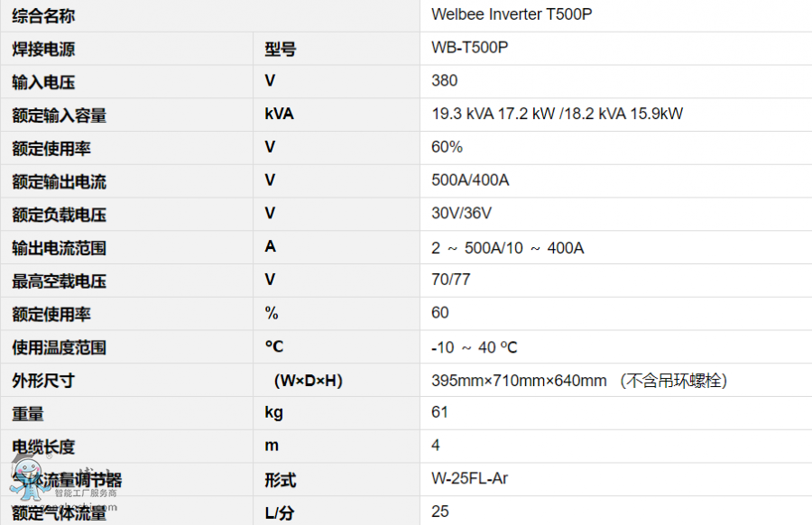Select the input voltage value "380"
The width and height of the screenshot is (812, 525).
coord(445,81)
